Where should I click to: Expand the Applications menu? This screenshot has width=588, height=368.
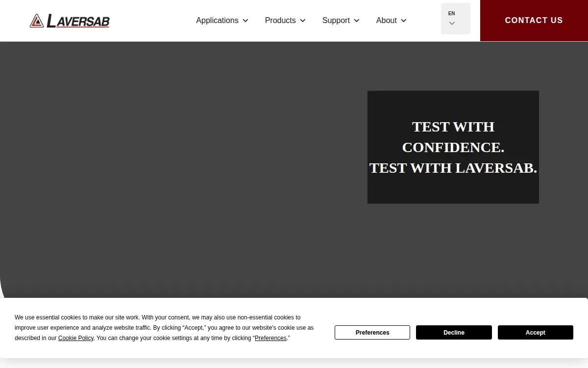pyautogui.click(x=222, y=21)
